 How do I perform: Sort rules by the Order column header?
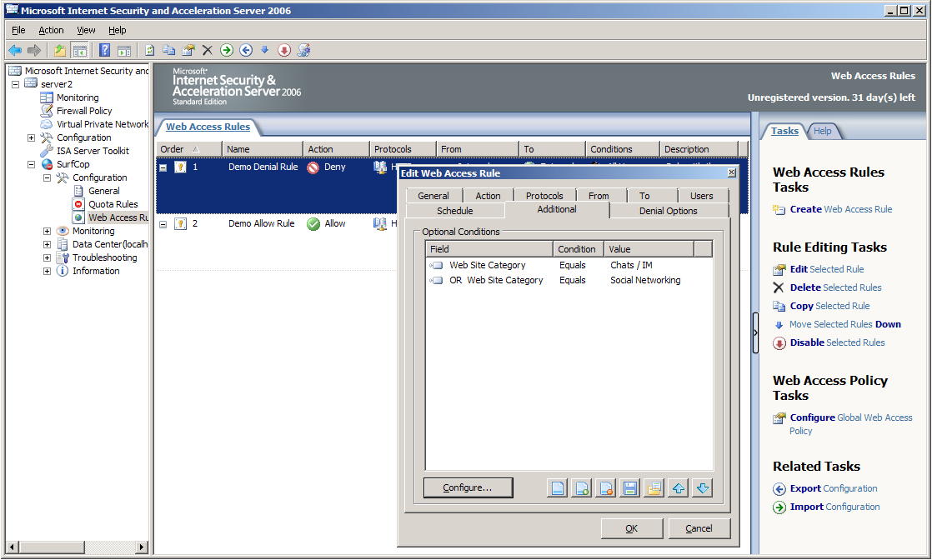point(189,149)
